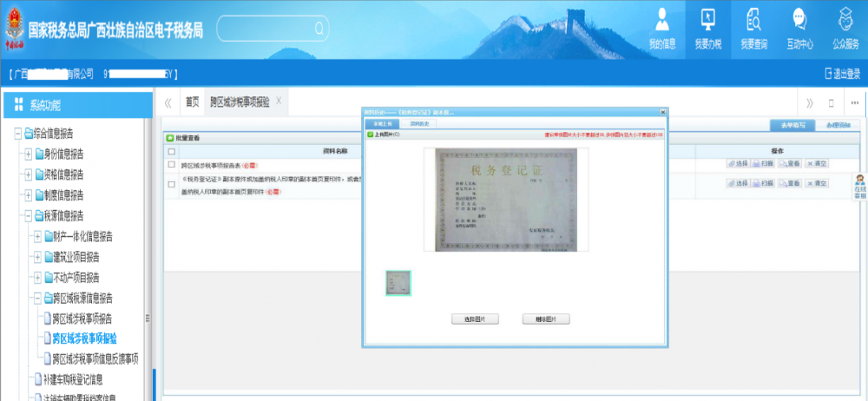Check the 税务登记证 副本 row checkbox
The height and width of the screenshot is (401, 868).
click(171, 182)
